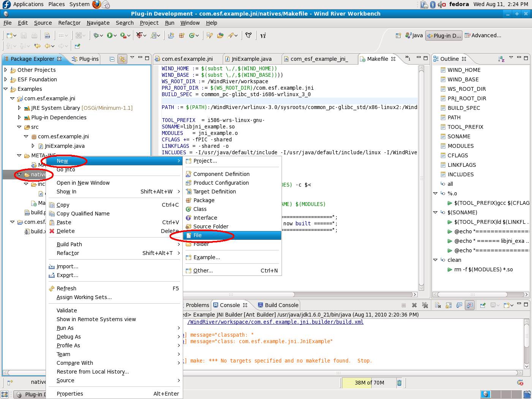Image resolution: width=532 pixels, height=399 pixels.
Task: Click the New Java Class toolbar icon
Action: (193, 35)
